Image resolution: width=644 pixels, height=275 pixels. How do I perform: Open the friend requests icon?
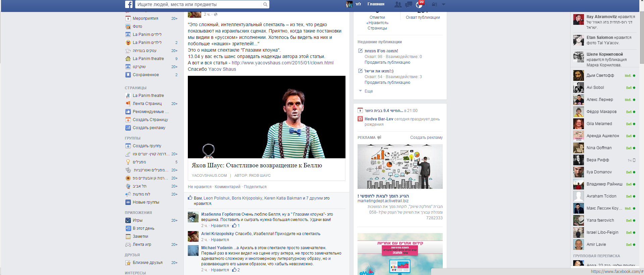(398, 4)
